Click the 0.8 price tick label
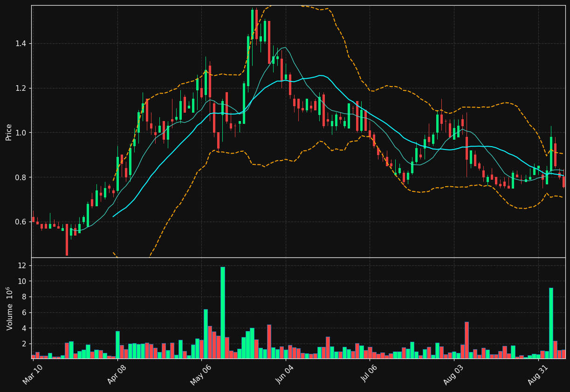 pyautogui.click(x=21, y=177)
